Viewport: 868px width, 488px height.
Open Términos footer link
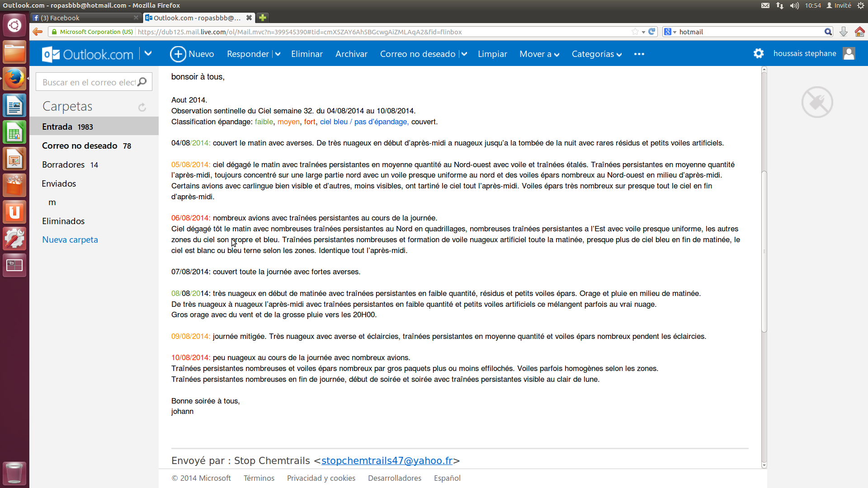point(259,478)
